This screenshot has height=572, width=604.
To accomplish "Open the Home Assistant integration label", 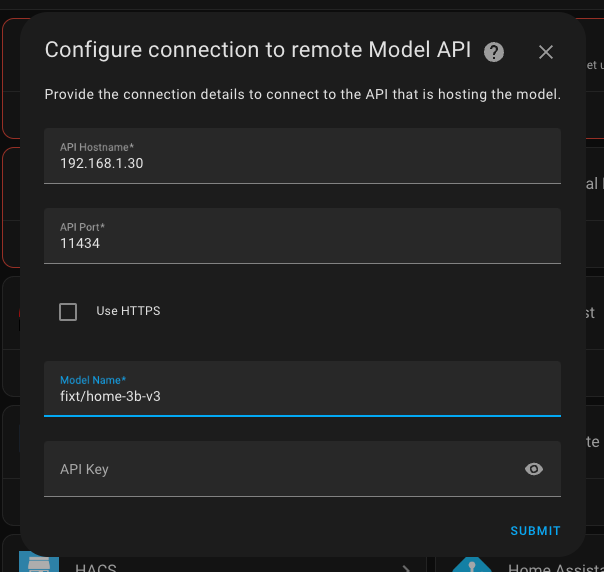I will 555,568.
